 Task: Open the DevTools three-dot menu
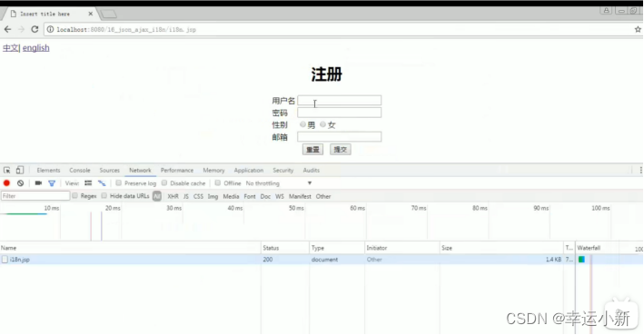point(640,170)
